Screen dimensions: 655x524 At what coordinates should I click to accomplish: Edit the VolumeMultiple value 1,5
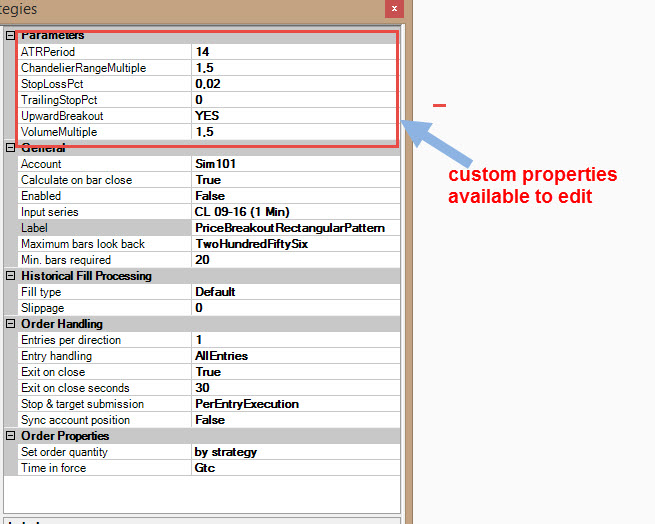(295, 132)
